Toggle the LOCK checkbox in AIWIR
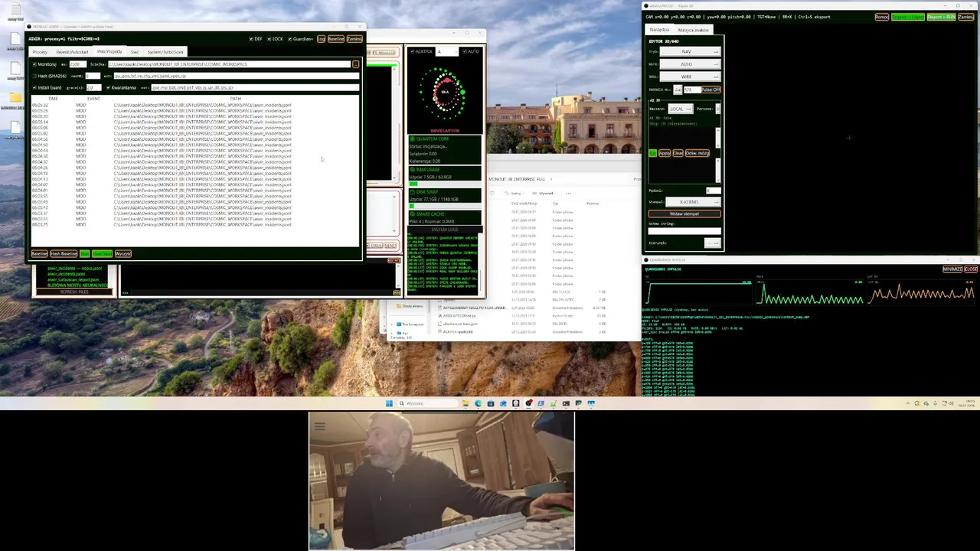 coord(269,39)
